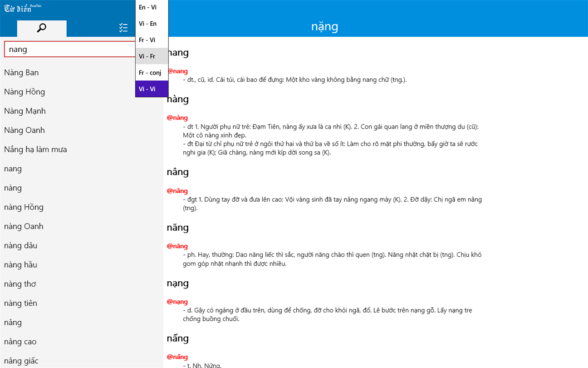This screenshot has height=368, width=588.
Task: Click the search box containing "nang"
Action: pyautogui.click(x=70, y=49)
